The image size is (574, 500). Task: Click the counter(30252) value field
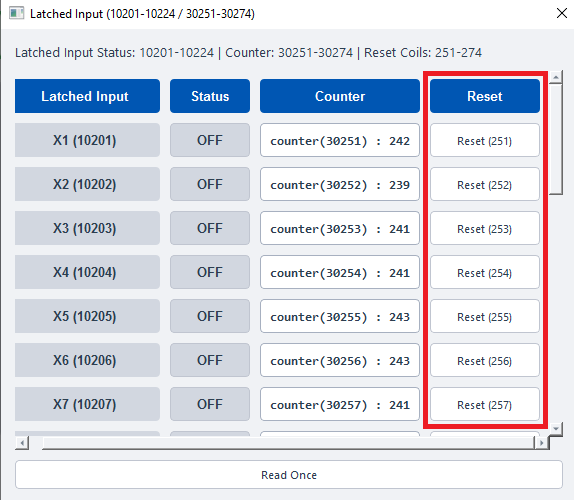point(340,184)
